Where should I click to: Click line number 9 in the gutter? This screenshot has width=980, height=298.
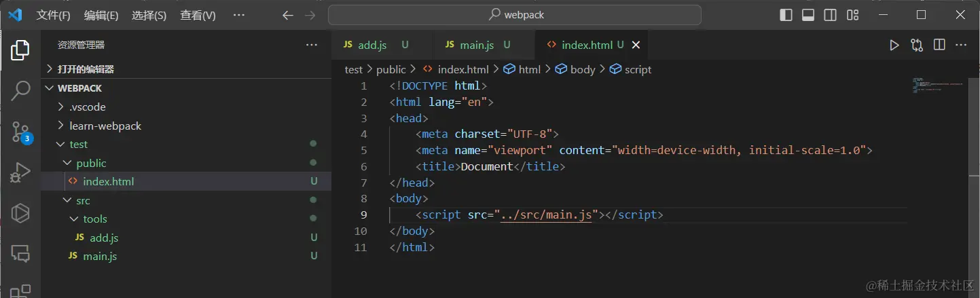point(364,215)
